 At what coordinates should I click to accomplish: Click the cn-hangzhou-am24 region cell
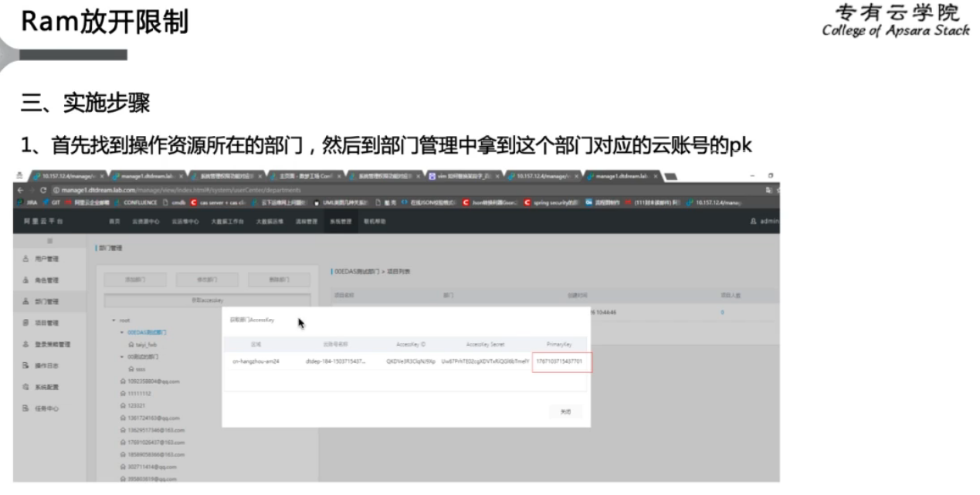(256, 361)
